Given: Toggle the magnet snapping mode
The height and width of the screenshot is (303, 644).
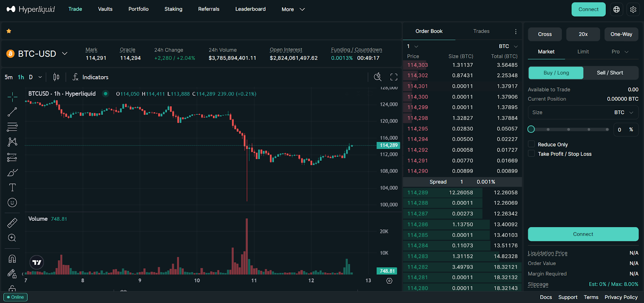Looking at the screenshot, I should (x=12, y=259).
